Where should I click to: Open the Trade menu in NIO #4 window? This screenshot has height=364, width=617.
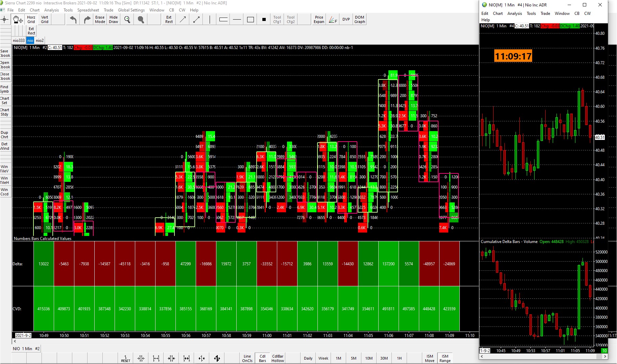[x=545, y=14]
